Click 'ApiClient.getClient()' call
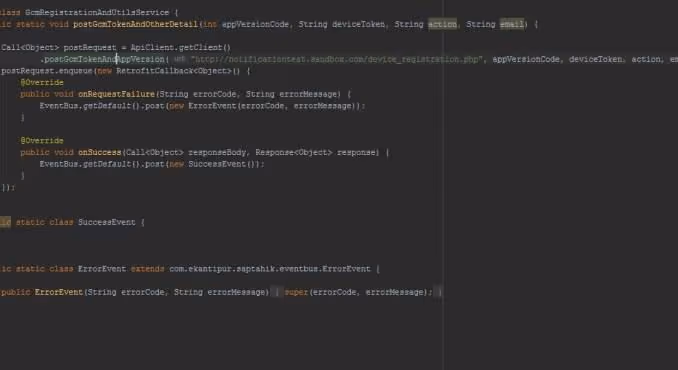 pos(181,48)
